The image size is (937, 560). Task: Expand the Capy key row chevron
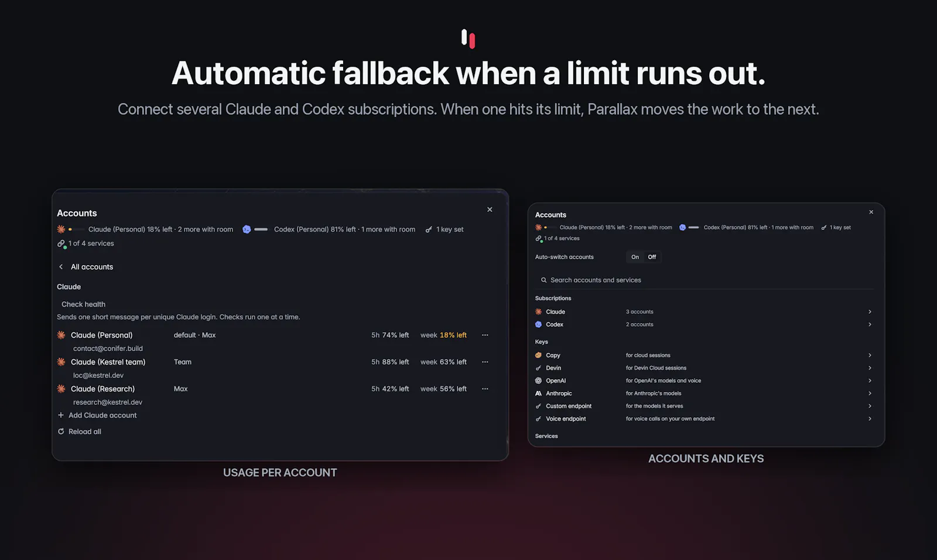(x=870, y=355)
